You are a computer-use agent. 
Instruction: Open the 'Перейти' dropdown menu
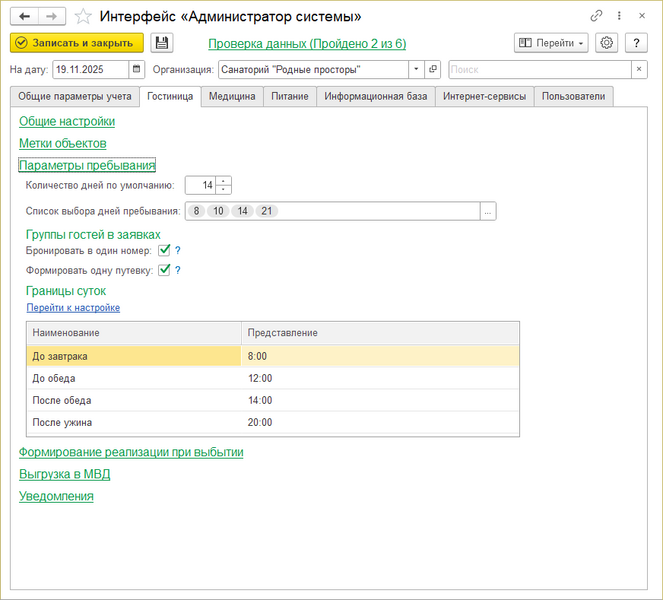click(551, 43)
